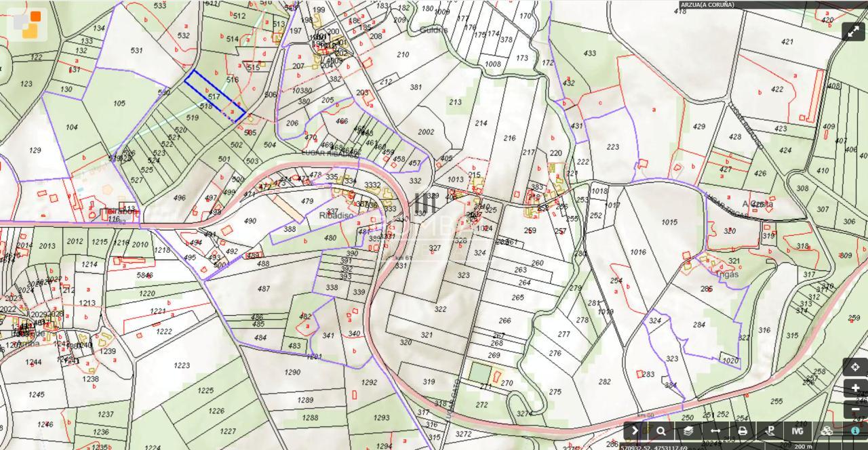Screen dimensions: 868x450
Task: Click the IVG toolbar button
Action: point(797,430)
